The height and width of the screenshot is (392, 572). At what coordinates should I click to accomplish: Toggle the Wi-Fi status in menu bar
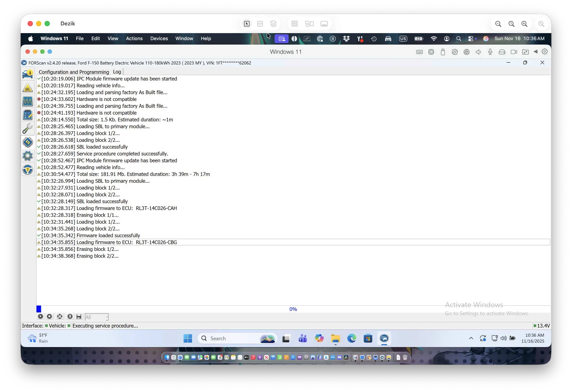point(433,38)
